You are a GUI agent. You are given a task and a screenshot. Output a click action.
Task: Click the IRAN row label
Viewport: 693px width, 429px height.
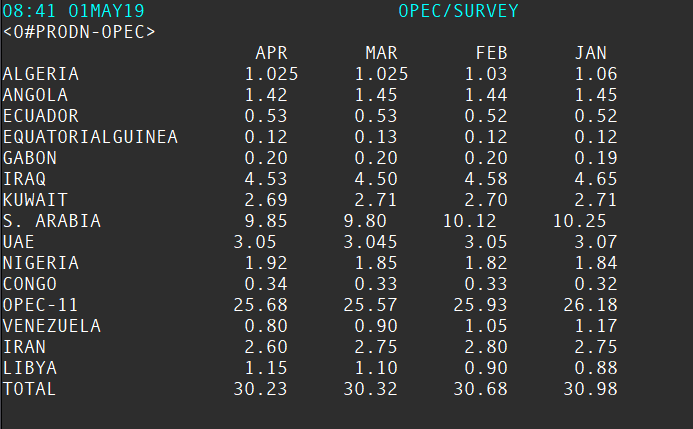24,347
